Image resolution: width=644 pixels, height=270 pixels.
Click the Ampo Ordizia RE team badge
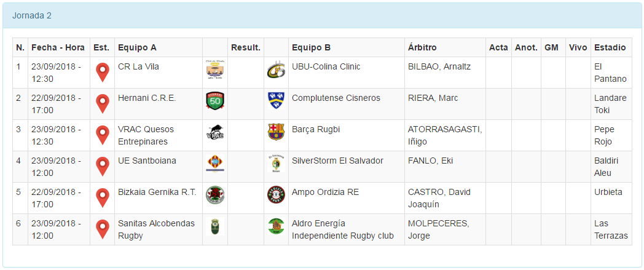276,195
